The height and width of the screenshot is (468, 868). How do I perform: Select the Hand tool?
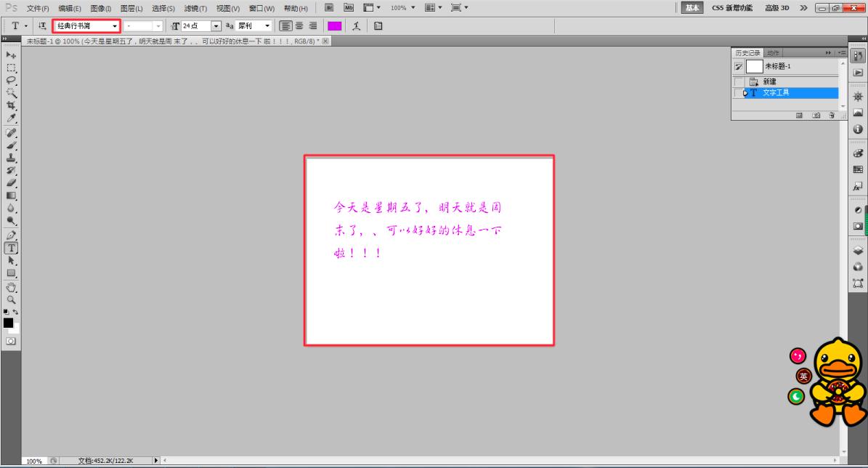click(x=10, y=287)
